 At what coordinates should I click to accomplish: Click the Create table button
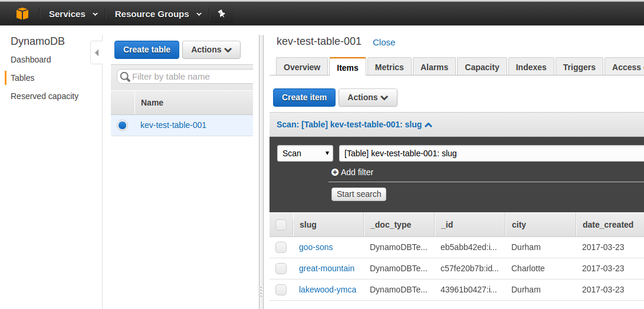click(x=147, y=50)
